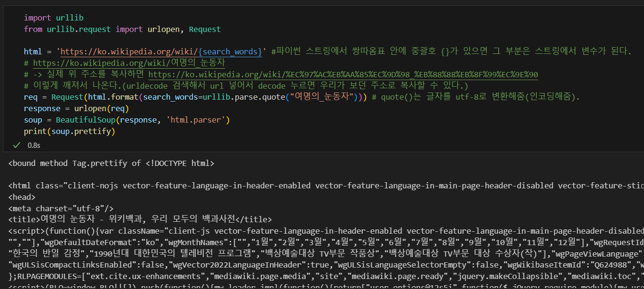Viewport: 644px width, 289px height.
Task: Click the 0.8s execution time label
Action: point(34,145)
